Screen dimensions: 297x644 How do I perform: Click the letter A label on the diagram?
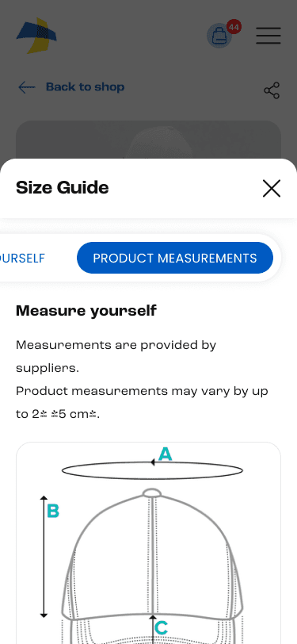click(x=165, y=454)
